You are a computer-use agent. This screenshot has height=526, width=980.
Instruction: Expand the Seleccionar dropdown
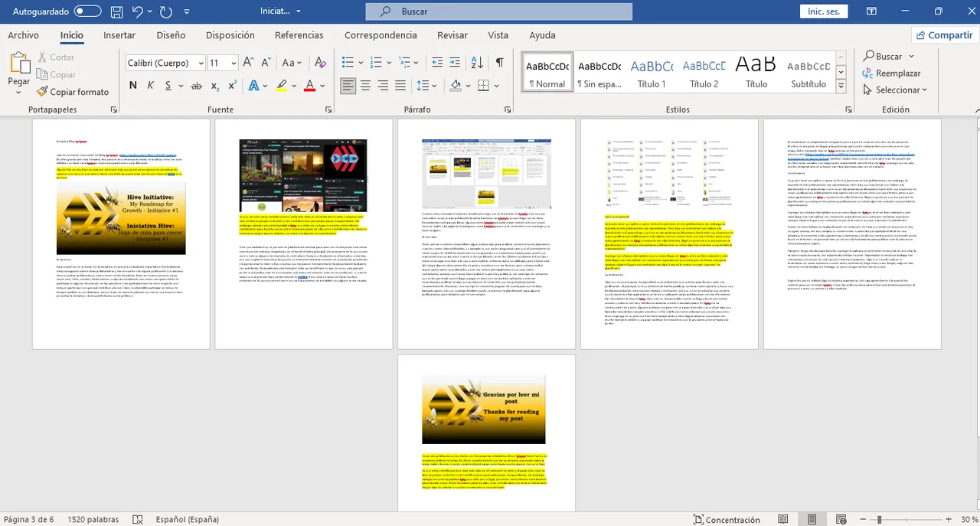click(895, 90)
